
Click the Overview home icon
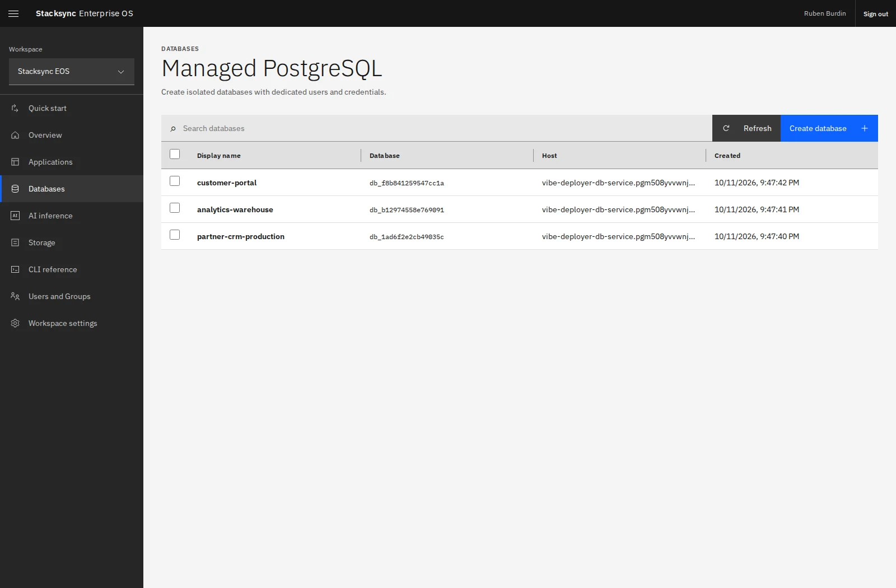pos(15,135)
